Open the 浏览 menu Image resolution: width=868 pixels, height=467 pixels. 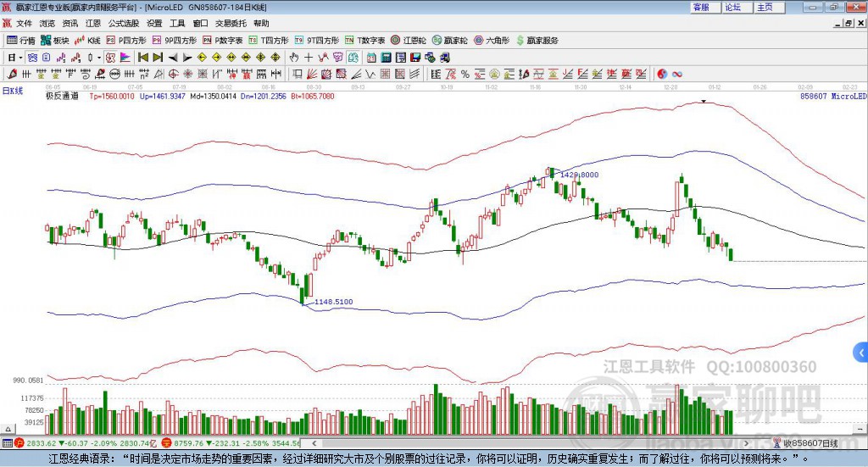pos(47,23)
